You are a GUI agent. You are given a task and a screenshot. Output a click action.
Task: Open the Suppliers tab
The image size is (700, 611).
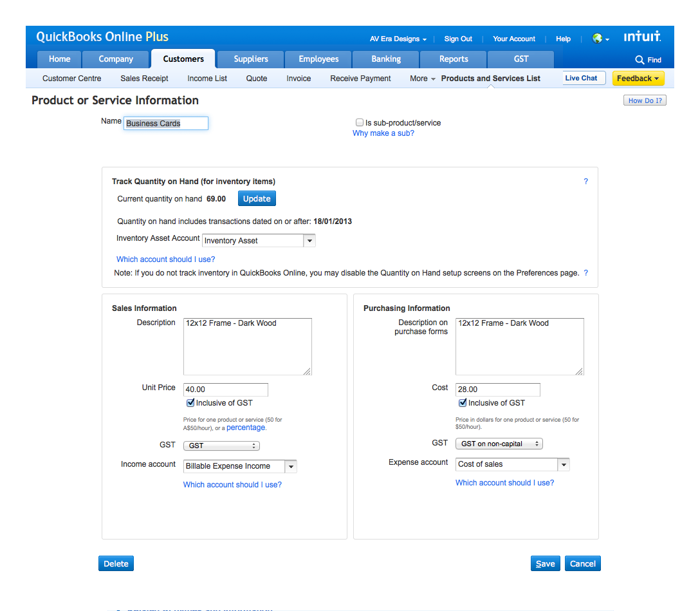tap(251, 59)
